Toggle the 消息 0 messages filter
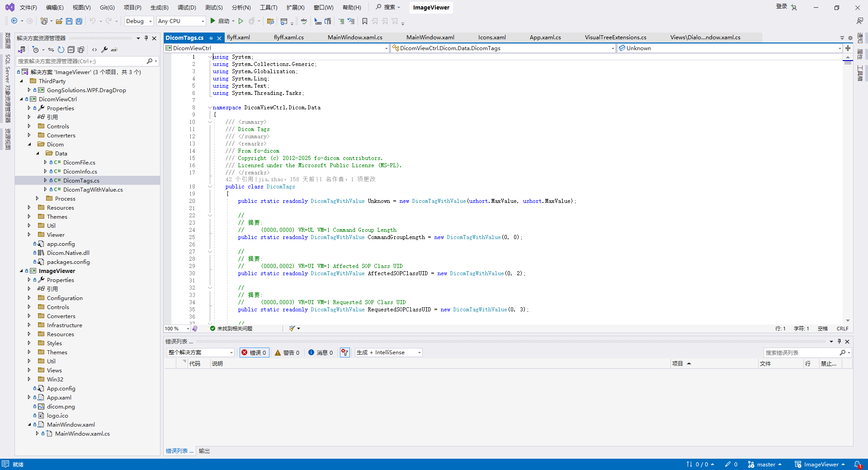868x470 pixels. click(321, 352)
